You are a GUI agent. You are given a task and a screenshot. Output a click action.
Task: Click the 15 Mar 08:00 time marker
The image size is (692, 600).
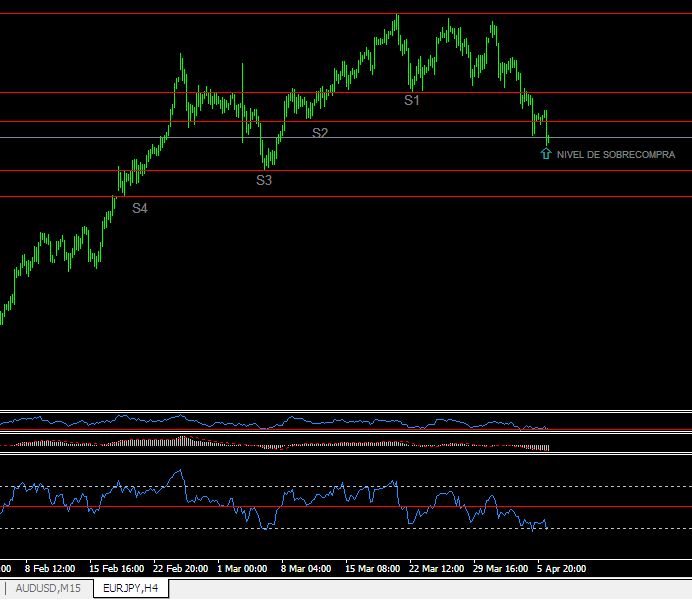click(372, 569)
